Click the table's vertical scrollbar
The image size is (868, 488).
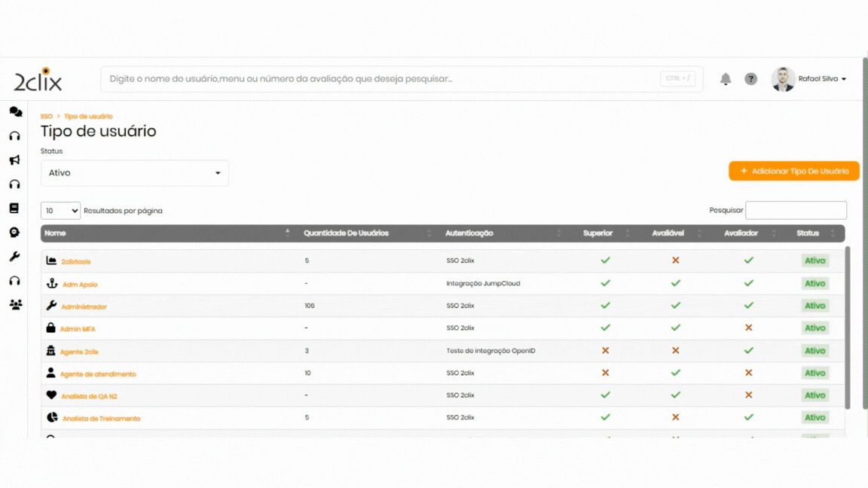click(x=848, y=328)
